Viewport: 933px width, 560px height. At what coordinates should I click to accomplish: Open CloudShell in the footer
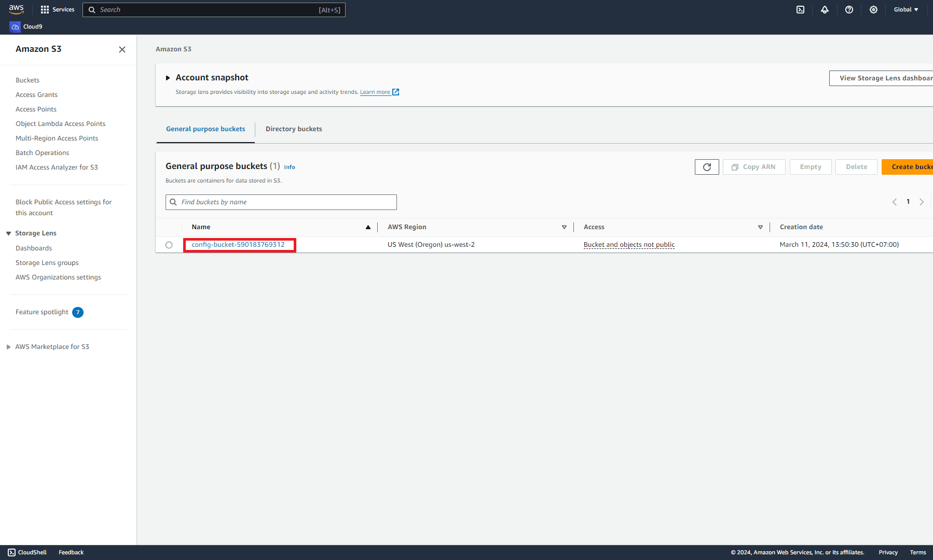(27, 552)
